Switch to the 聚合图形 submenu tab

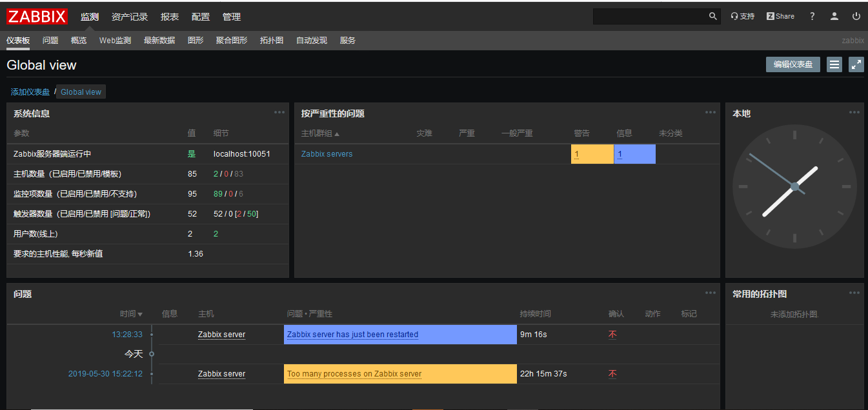[232, 41]
